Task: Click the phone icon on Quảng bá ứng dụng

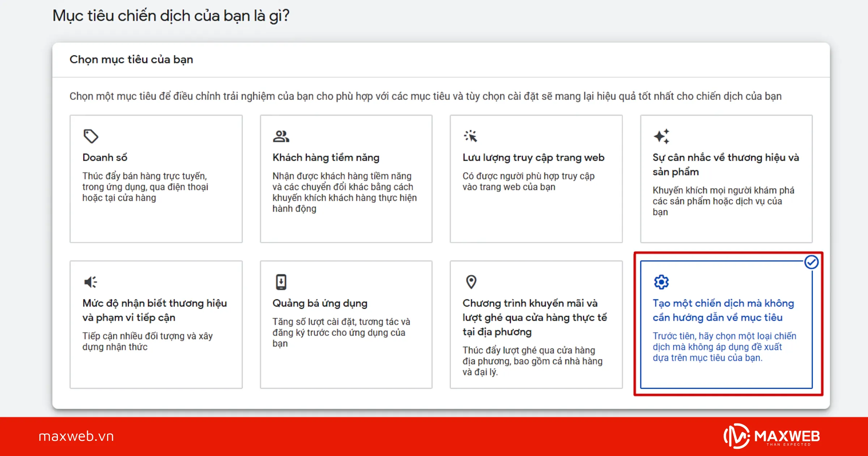Action: pyautogui.click(x=281, y=282)
